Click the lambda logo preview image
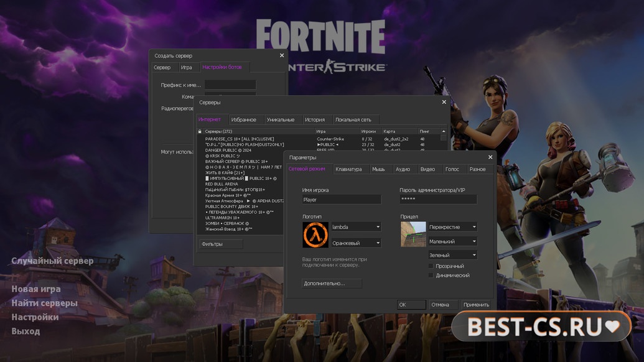Viewport: 644px width, 362px height. 315,234
